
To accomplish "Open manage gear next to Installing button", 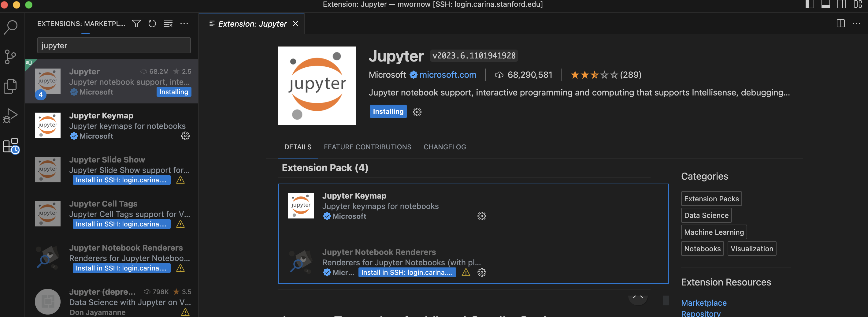I will click(417, 112).
